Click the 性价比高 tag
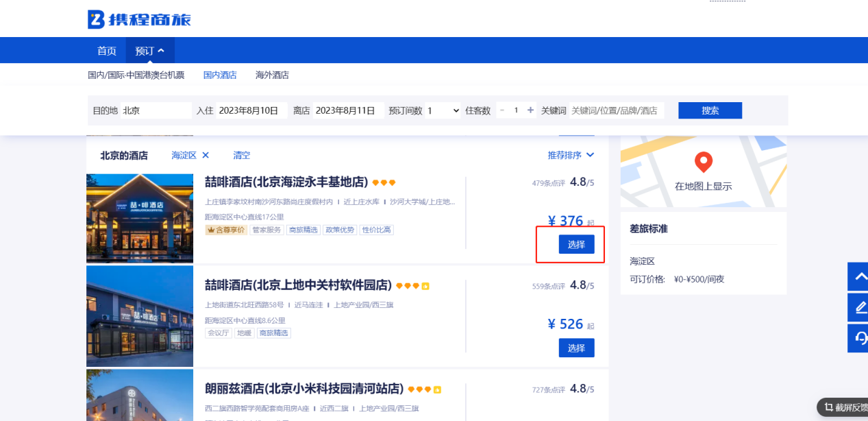 coord(377,230)
